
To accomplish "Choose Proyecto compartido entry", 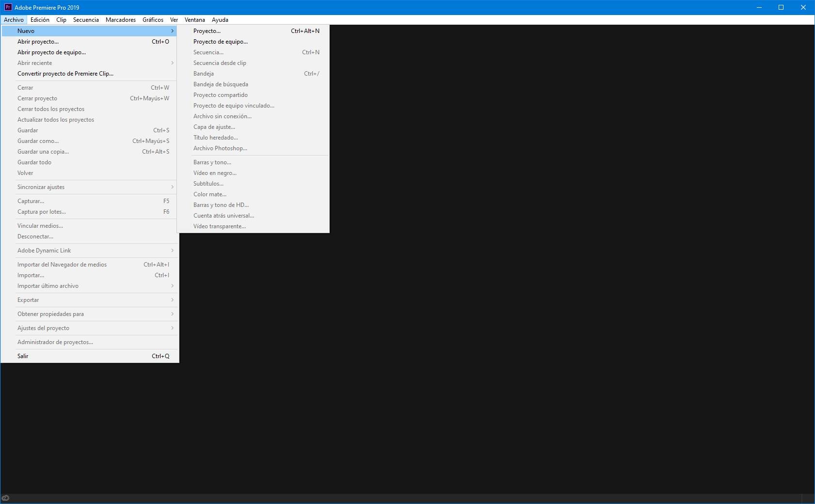I will tap(253, 95).
